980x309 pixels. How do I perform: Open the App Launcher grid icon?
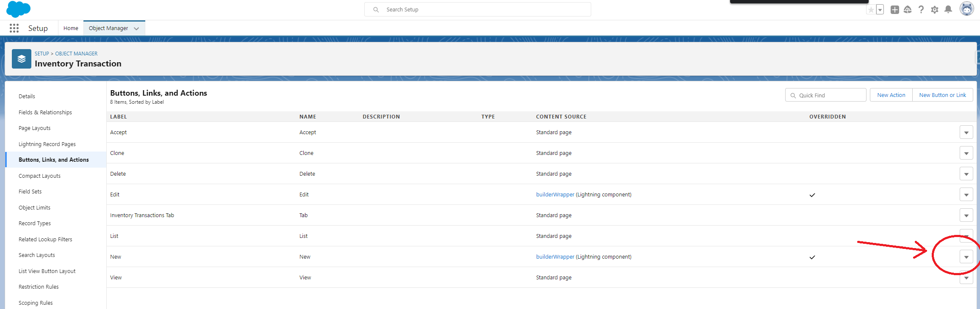pyautogui.click(x=14, y=28)
